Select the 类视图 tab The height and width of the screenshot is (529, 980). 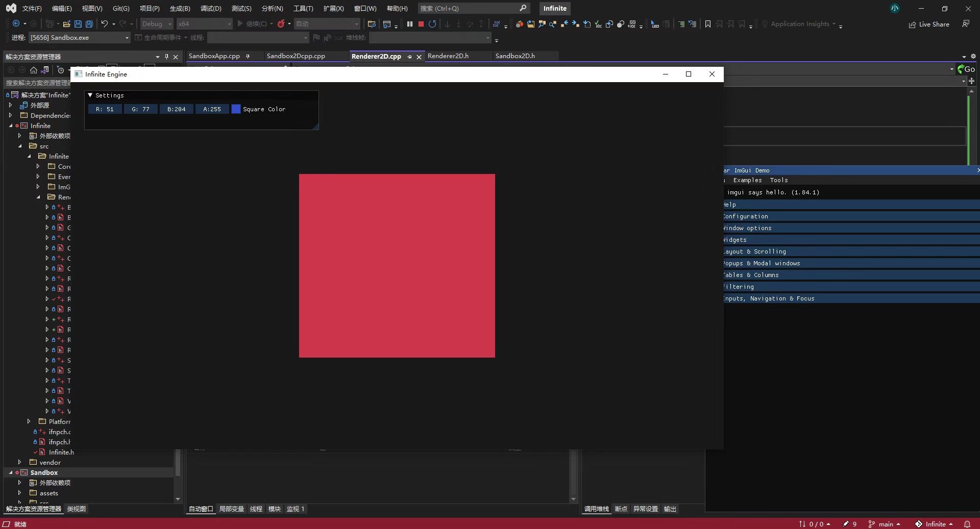[x=77, y=509]
